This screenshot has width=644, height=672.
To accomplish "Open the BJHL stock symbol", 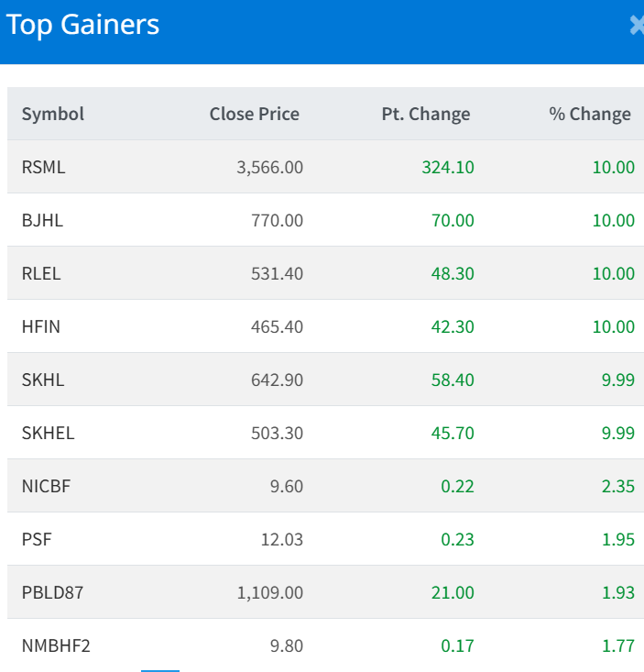I will tap(42, 220).
